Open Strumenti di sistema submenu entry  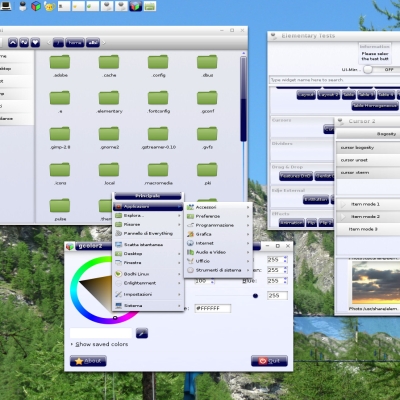218,270
